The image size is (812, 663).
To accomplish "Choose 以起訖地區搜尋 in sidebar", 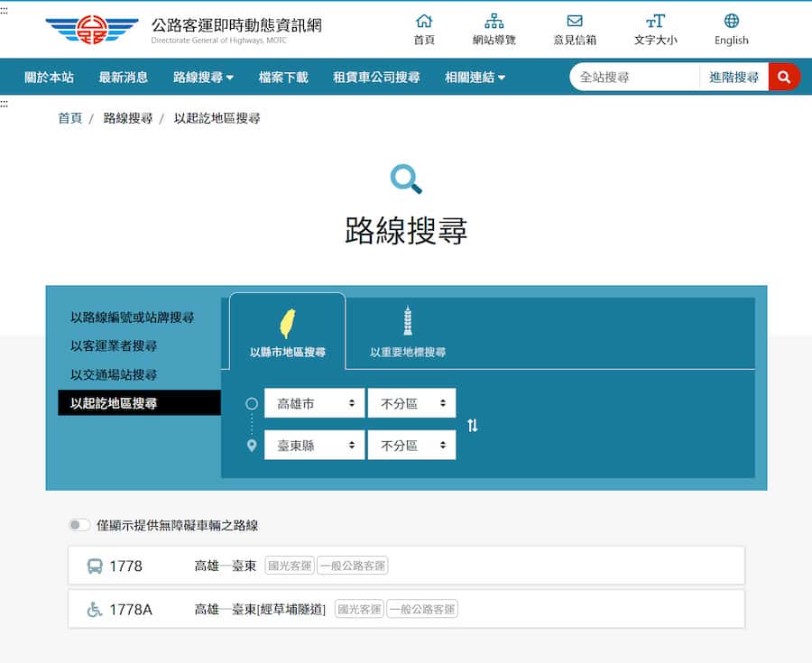I will (139, 402).
